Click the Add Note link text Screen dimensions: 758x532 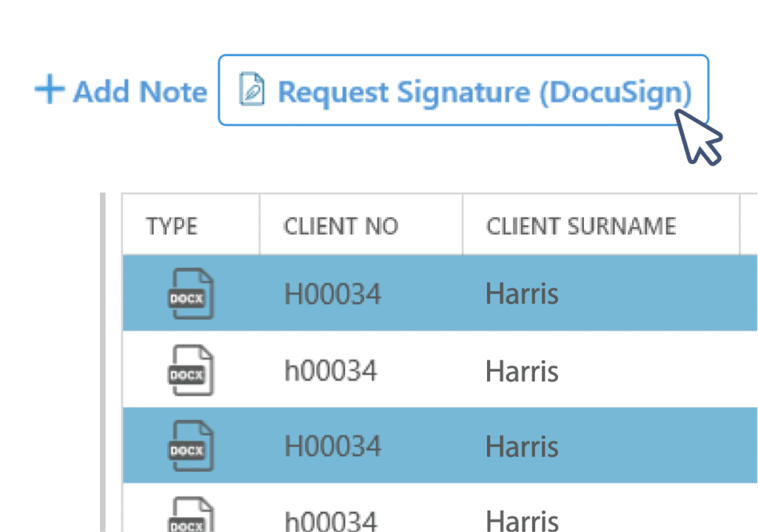(140, 91)
